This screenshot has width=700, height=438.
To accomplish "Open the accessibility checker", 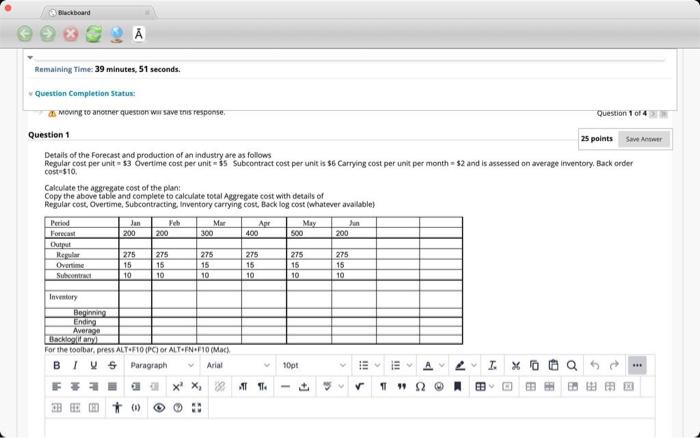I will (x=117, y=408).
